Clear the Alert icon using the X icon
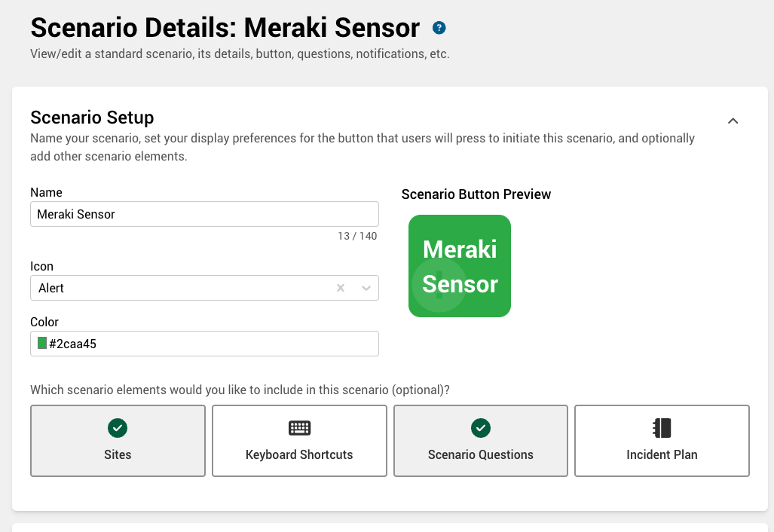The width and height of the screenshot is (774, 532). (340, 288)
